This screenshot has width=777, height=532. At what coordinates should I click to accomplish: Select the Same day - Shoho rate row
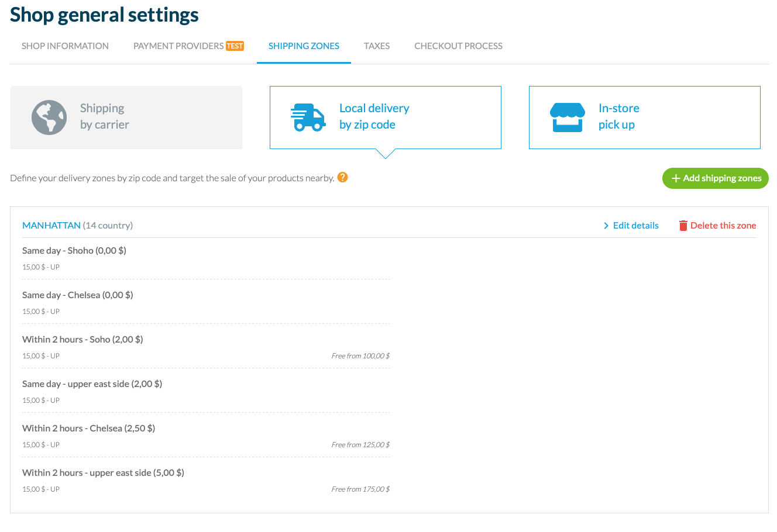point(74,251)
